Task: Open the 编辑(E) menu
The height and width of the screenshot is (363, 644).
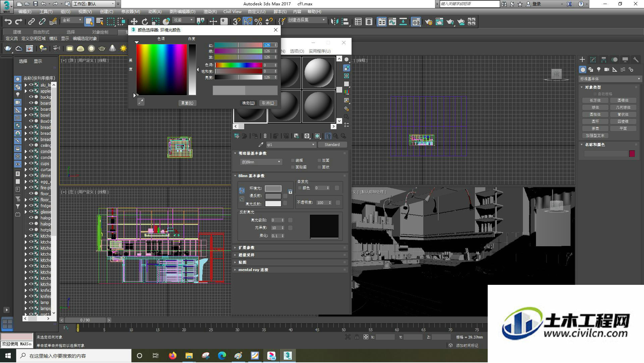Action: pyautogui.click(x=25, y=12)
